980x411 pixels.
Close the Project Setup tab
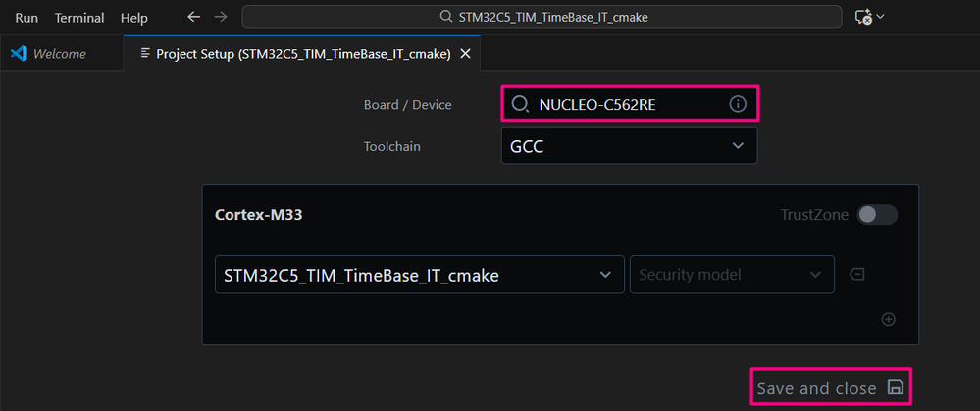pos(465,54)
